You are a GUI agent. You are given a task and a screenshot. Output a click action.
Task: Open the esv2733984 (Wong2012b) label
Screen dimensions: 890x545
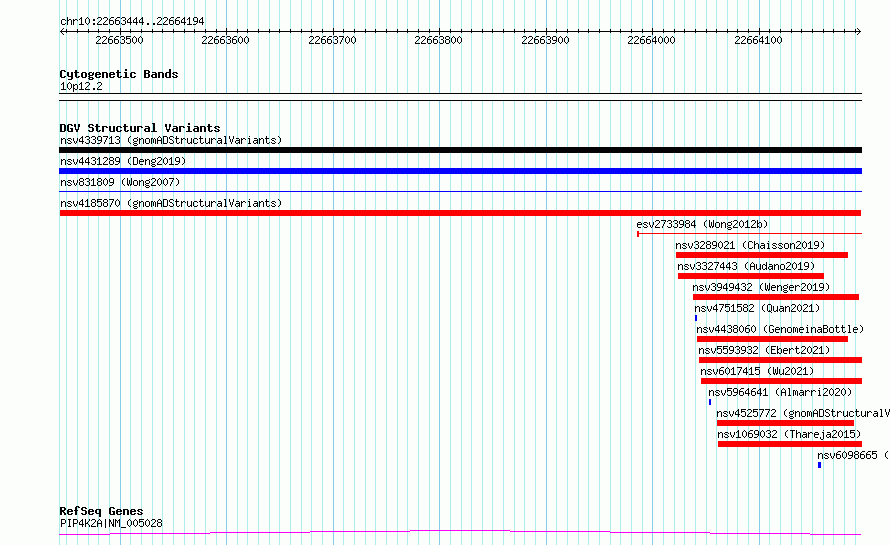point(702,224)
